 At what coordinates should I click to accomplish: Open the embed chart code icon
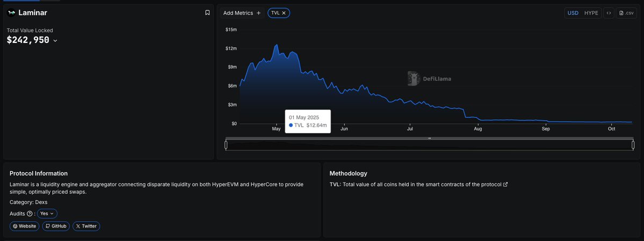(x=609, y=13)
